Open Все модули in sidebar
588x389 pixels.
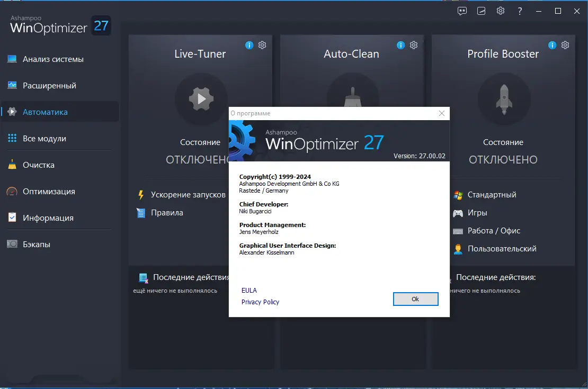(60, 138)
